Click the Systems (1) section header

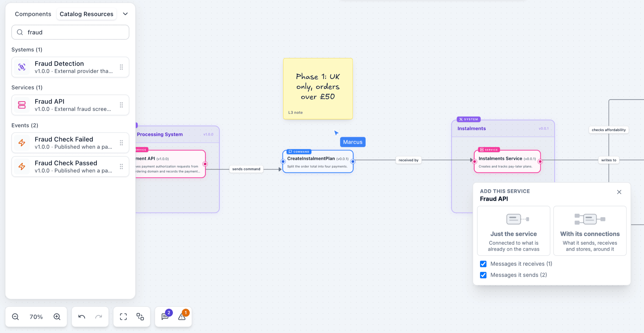click(x=27, y=50)
